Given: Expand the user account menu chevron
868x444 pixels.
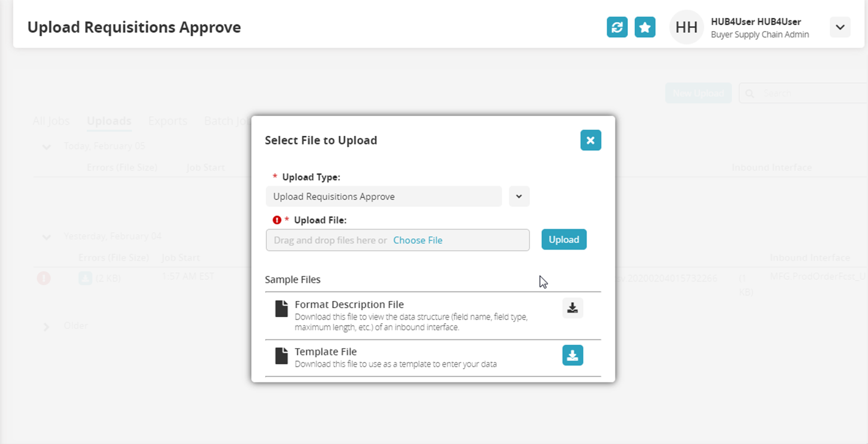Looking at the screenshot, I should coord(840,28).
